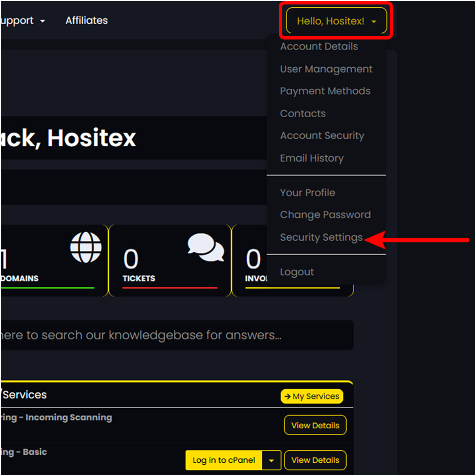Click Log in to cPanel button

(224, 460)
